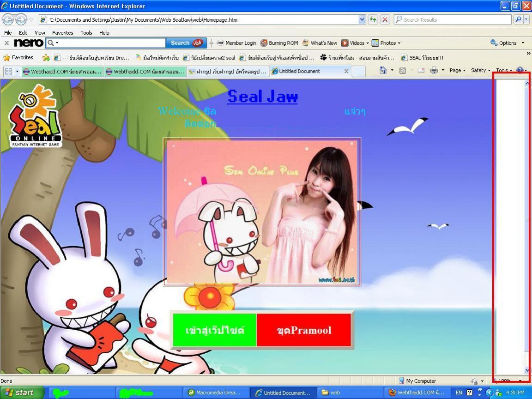532x399 pixels.
Task: Switch to the second Webthaidd.COM tab
Action: coord(145,71)
